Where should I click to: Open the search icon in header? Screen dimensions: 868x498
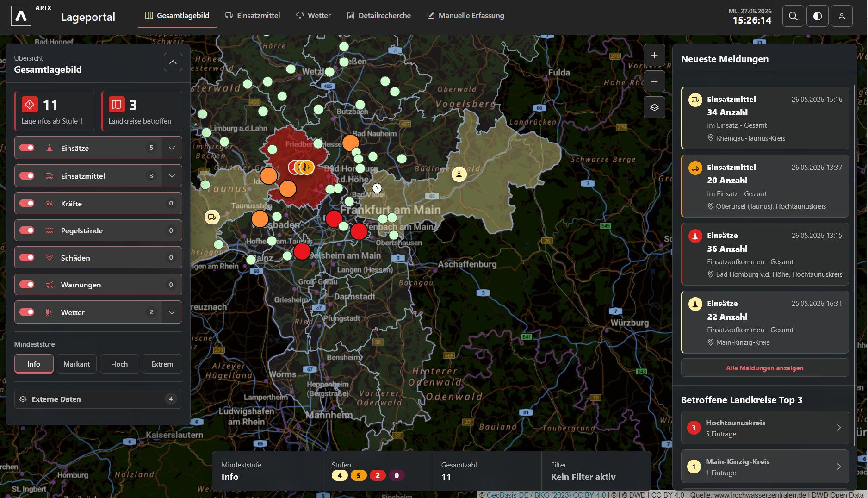click(793, 16)
